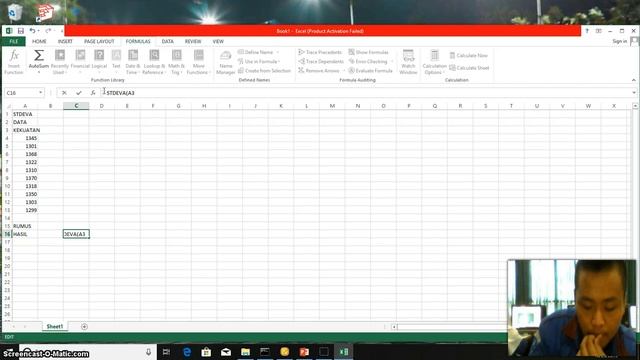Switch to PAGE LAYOUT tab
Image resolution: width=640 pixels, height=360 pixels.
coord(99,42)
